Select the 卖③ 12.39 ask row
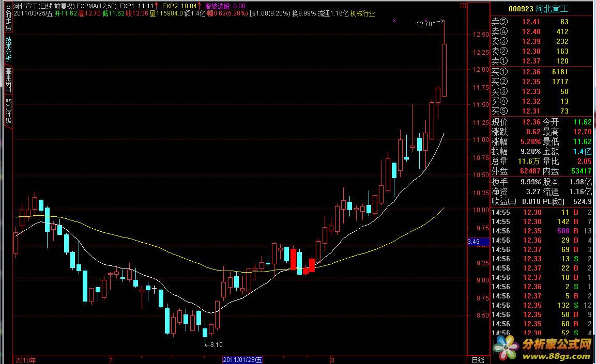The height and width of the screenshot is (364, 596). pos(541,41)
